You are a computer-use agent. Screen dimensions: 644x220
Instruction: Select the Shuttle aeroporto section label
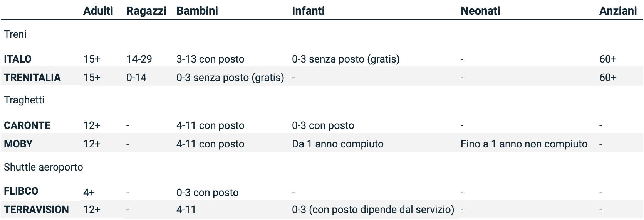(44, 167)
